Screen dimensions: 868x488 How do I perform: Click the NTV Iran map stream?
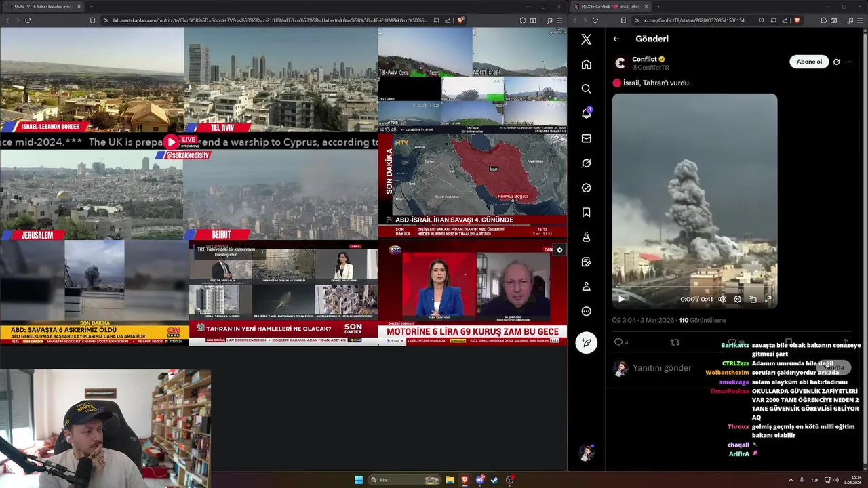point(472,186)
